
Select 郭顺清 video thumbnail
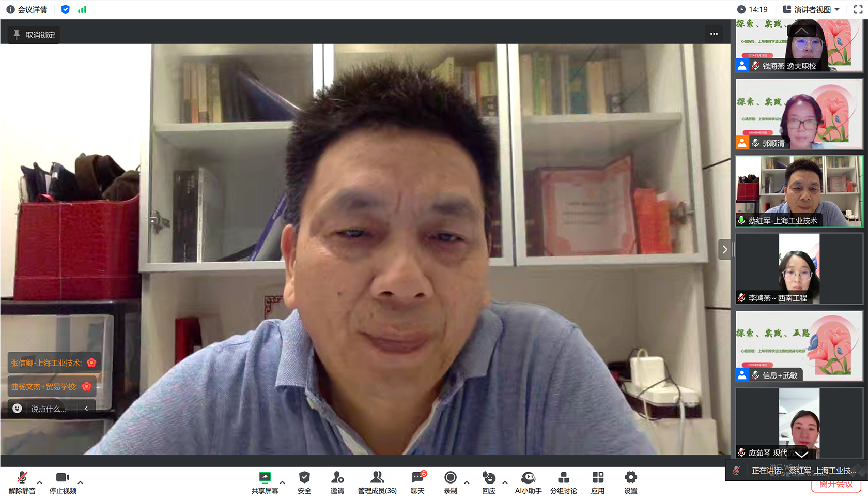pyautogui.click(x=799, y=114)
